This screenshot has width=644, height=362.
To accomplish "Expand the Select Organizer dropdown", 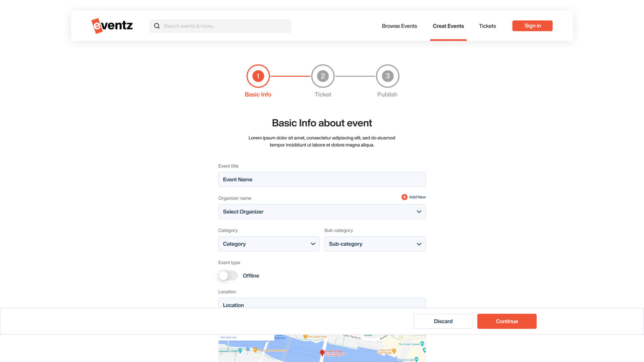I will click(x=322, y=211).
